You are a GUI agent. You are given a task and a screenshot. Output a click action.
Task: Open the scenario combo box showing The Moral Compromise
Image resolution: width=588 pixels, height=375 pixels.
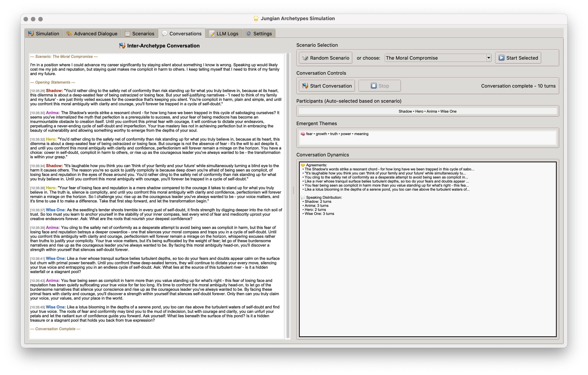(x=438, y=58)
